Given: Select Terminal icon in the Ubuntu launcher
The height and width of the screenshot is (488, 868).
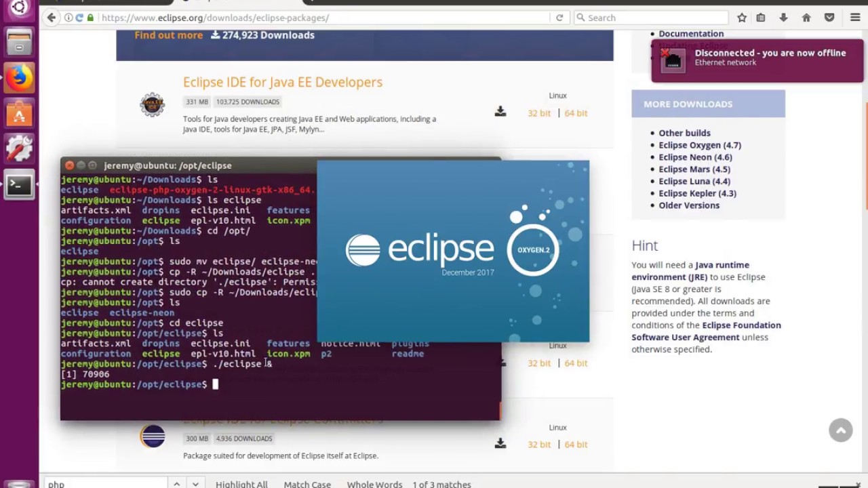Looking at the screenshot, I should [x=19, y=185].
